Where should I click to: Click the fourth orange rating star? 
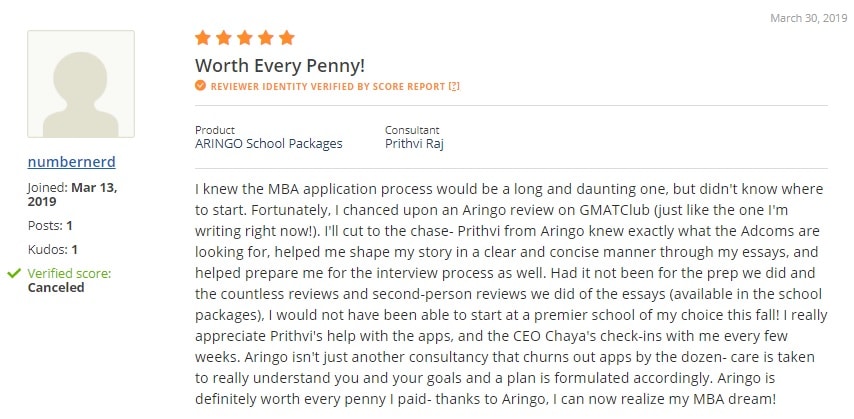pyautogui.click(x=266, y=38)
